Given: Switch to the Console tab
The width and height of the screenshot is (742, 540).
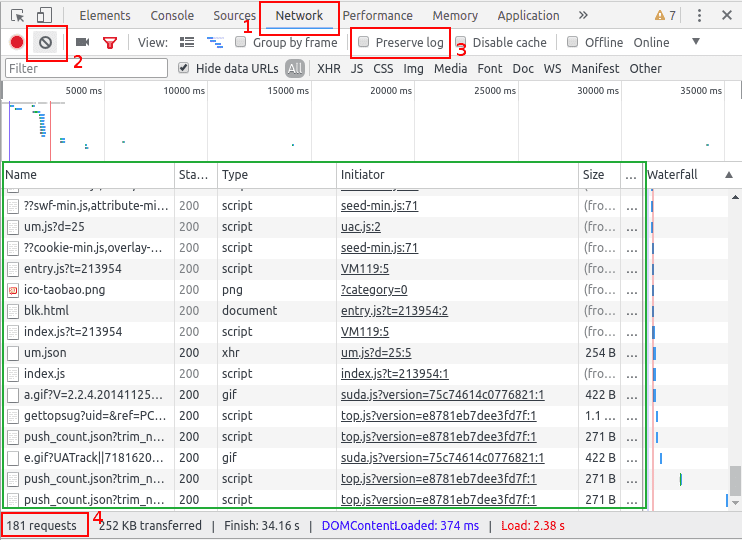Looking at the screenshot, I should [x=172, y=15].
